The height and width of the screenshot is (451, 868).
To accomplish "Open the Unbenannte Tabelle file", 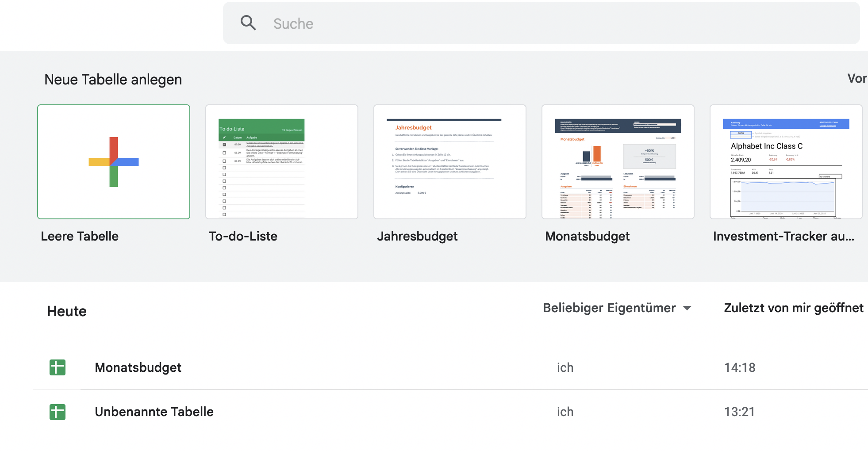I will point(154,412).
